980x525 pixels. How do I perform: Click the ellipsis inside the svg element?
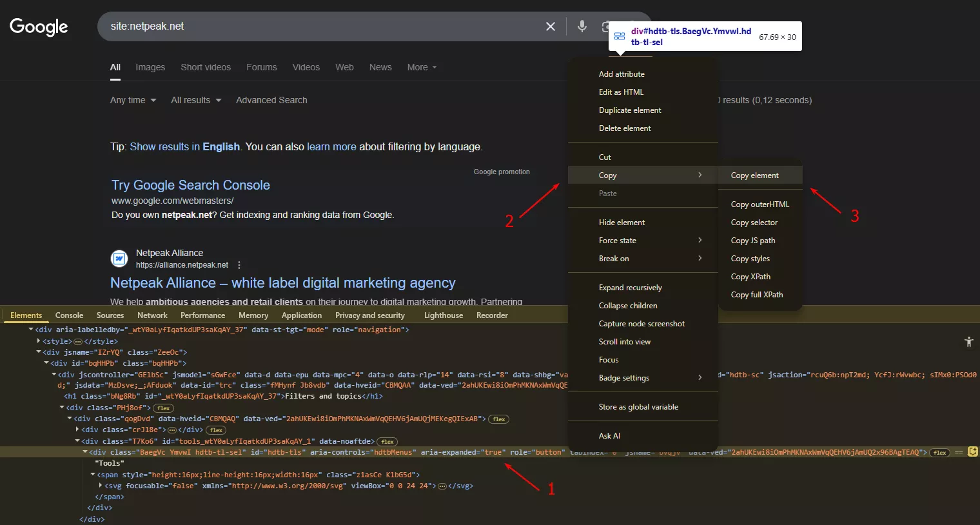click(x=442, y=486)
